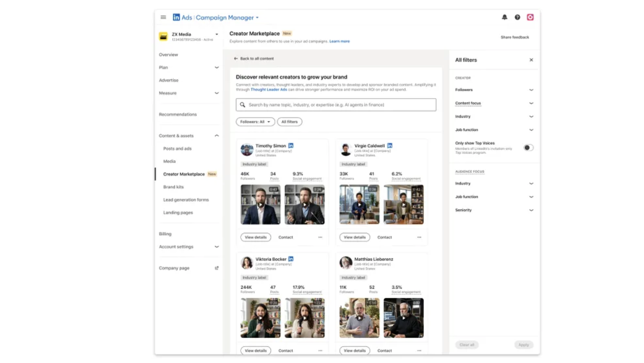Click the back arrow to all content

[236, 58]
